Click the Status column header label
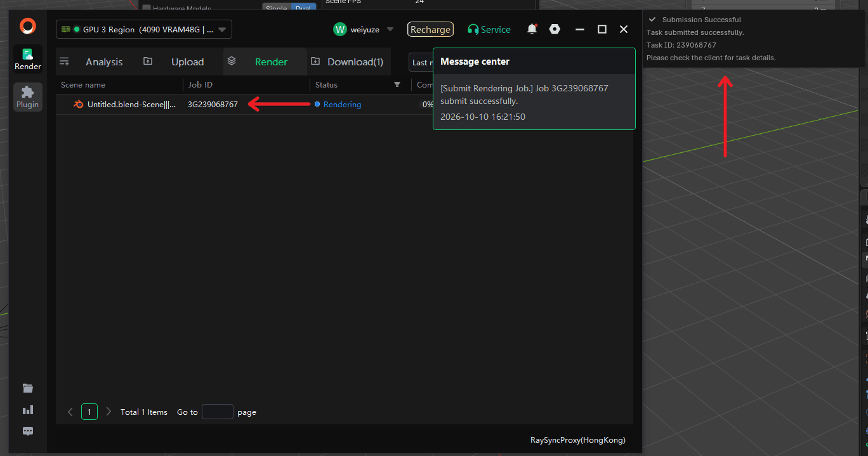Viewport: 868px width, 456px height. pyautogui.click(x=326, y=84)
